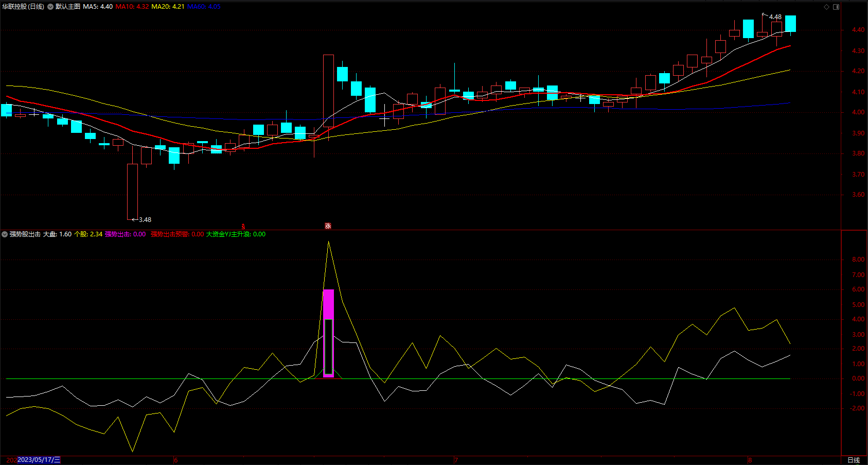The height and width of the screenshot is (465, 868).
Task: Click the 3.48 low price annotation
Action: pos(145,220)
